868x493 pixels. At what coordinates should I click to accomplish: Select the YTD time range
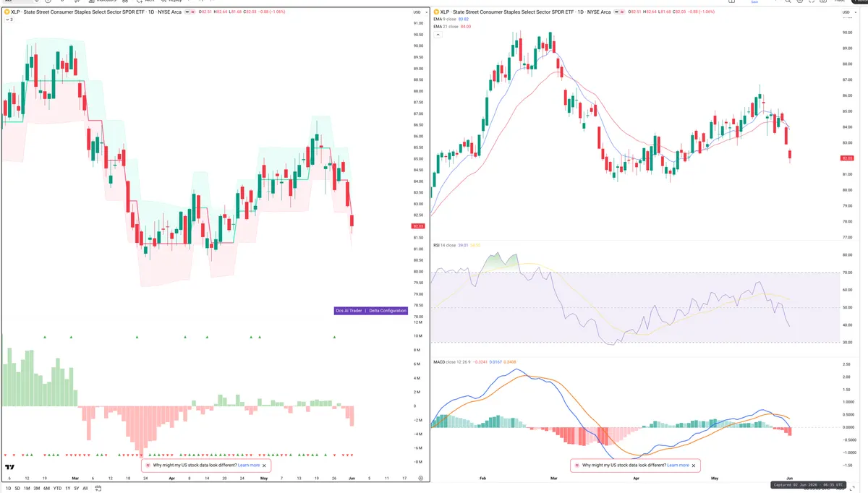point(57,489)
